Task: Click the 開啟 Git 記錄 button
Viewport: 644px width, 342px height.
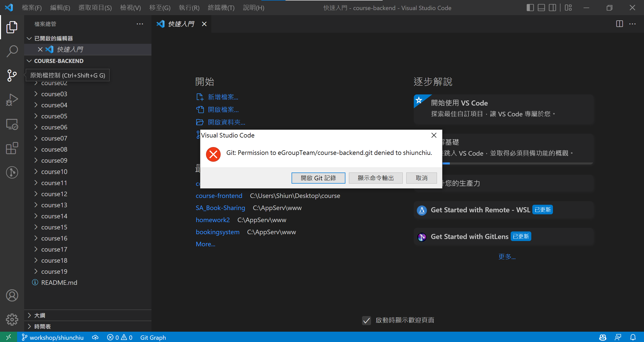Action: click(318, 178)
